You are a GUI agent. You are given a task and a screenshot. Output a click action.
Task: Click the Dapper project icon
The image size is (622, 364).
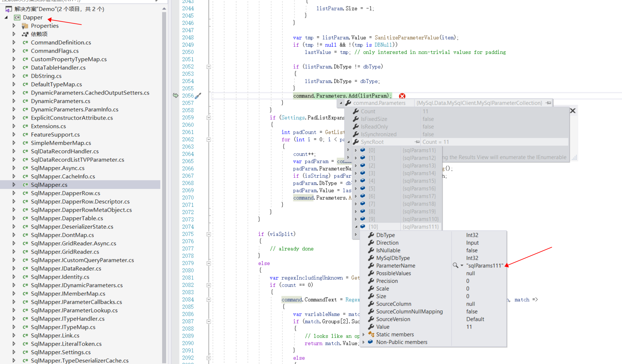click(x=17, y=17)
